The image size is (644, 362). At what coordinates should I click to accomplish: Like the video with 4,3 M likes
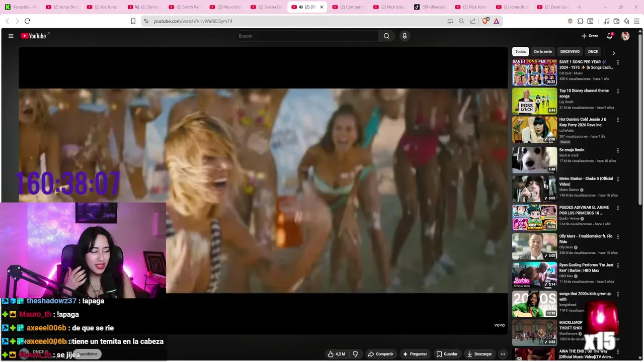point(336,354)
